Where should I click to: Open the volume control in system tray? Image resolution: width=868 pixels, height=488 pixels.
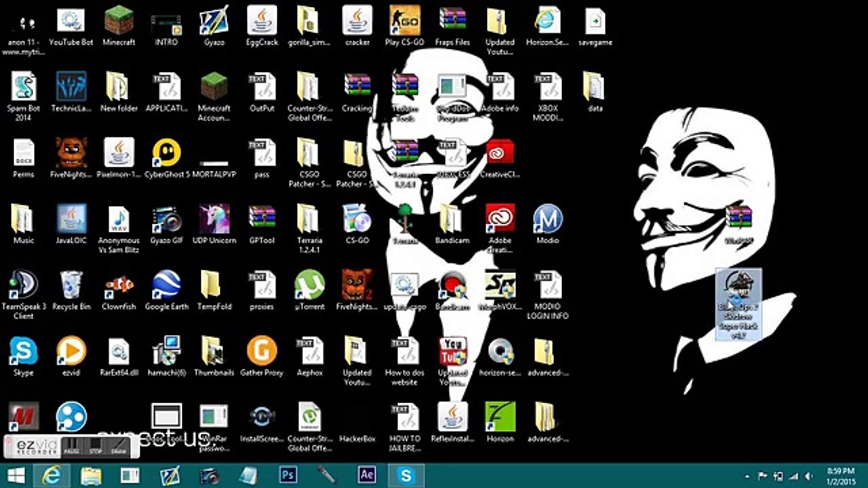[808, 476]
